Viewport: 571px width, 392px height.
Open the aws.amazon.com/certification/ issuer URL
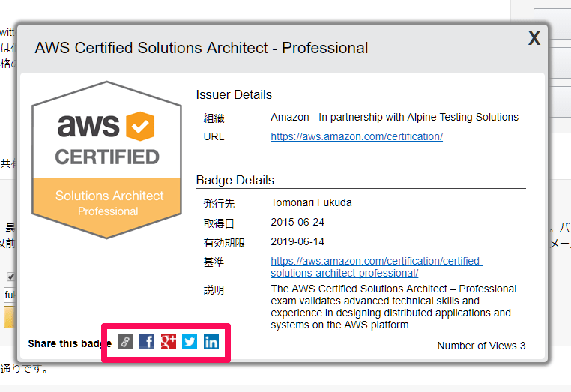[x=357, y=136]
